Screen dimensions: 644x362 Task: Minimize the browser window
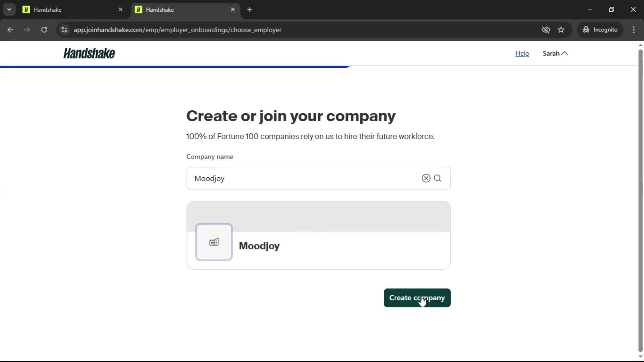tap(590, 10)
